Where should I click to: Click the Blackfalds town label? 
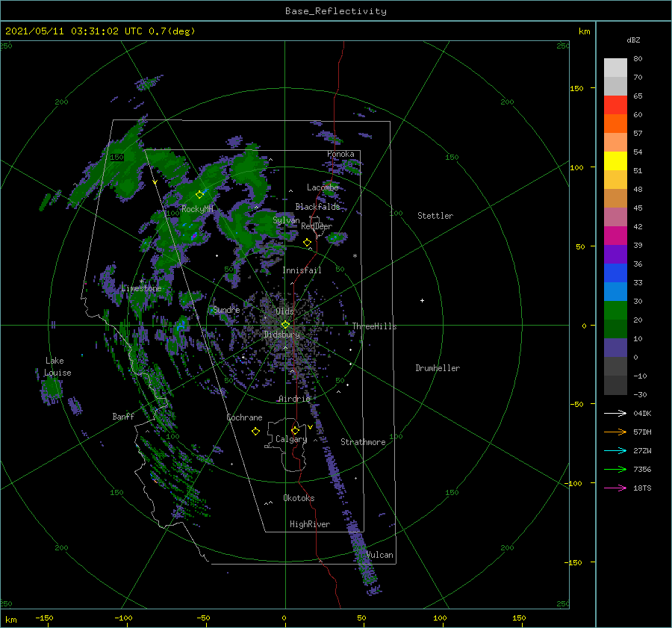click(317, 207)
